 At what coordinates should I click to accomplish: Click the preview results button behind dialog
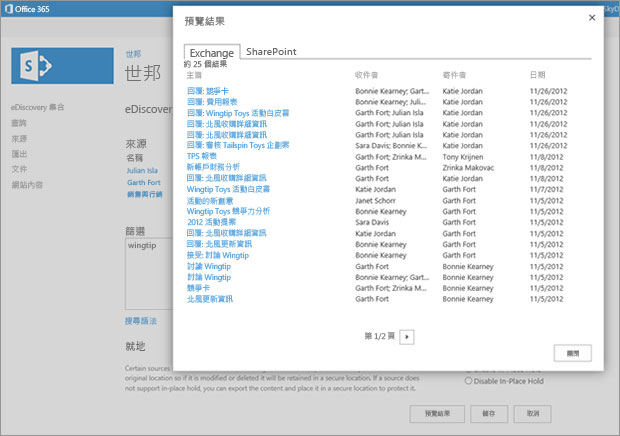[437, 413]
